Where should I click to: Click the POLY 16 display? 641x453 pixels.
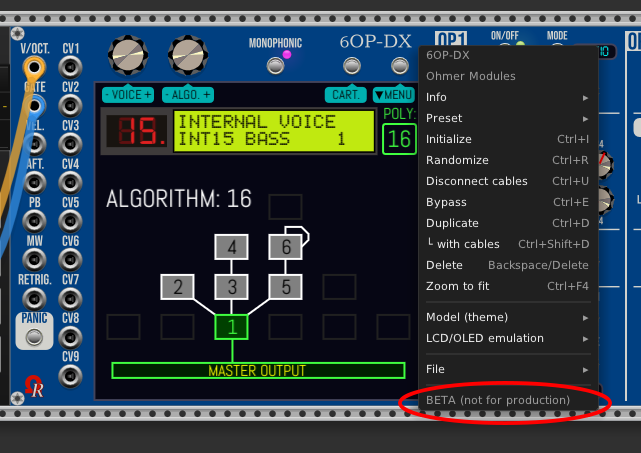tap(399, 139)
